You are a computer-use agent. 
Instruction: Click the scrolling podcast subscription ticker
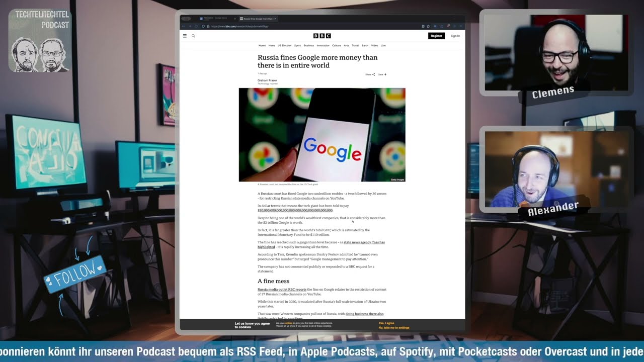coord(322,351)
